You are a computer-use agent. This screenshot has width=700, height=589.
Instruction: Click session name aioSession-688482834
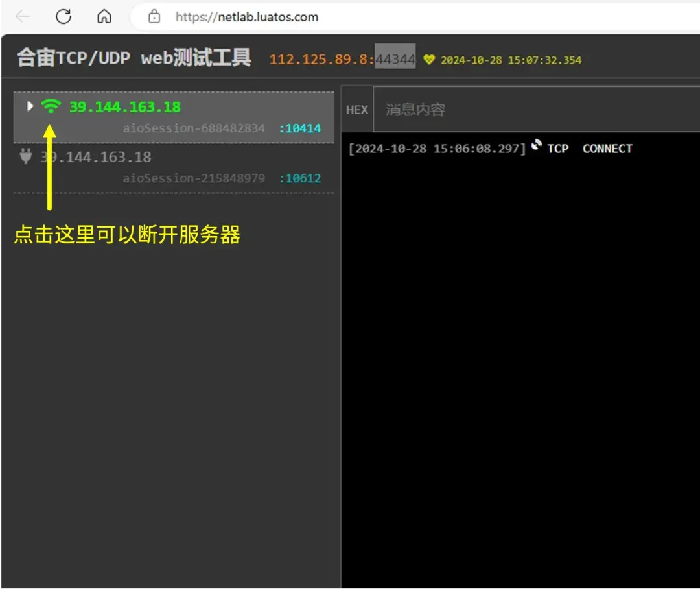[x=194, y=128]
